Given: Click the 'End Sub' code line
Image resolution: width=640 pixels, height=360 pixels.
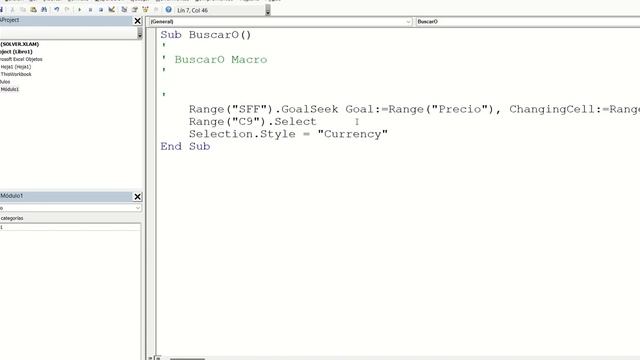Looking at the screenshot, I should tap(185, 147).
